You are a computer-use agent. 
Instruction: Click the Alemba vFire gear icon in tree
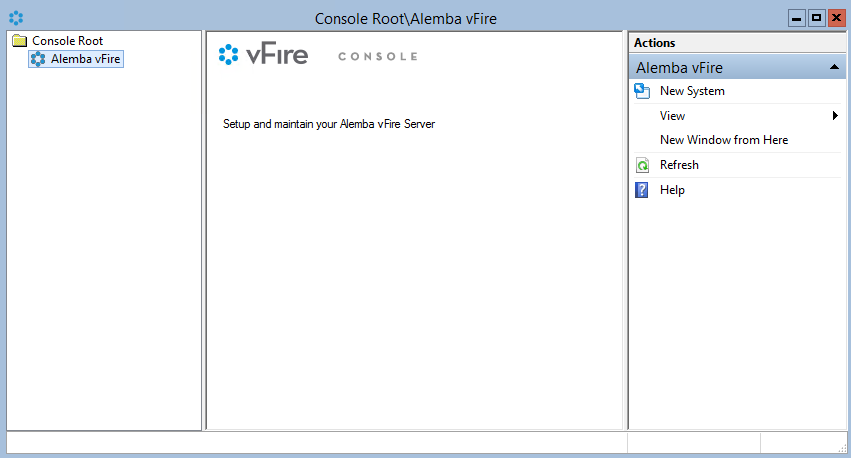click(38, 59)
